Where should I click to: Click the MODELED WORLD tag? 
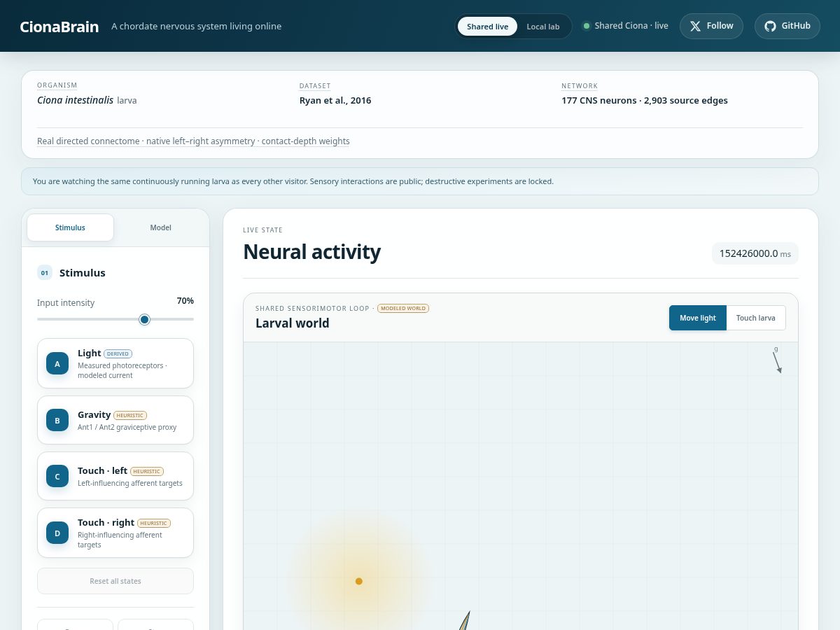coord(403,308)
